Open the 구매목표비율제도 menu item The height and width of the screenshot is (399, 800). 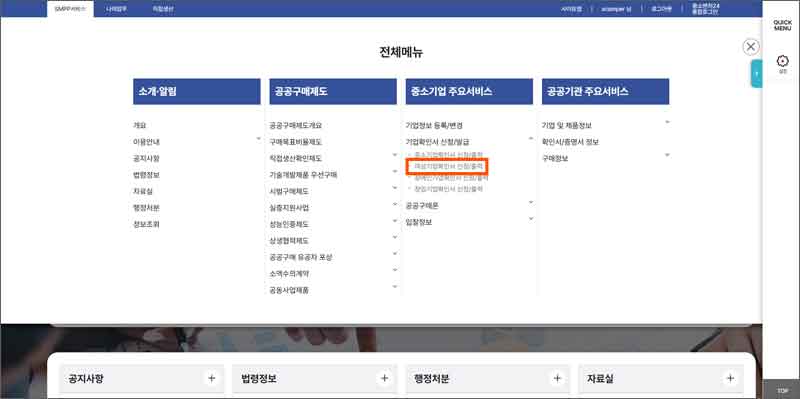click(x=295, y=142)
